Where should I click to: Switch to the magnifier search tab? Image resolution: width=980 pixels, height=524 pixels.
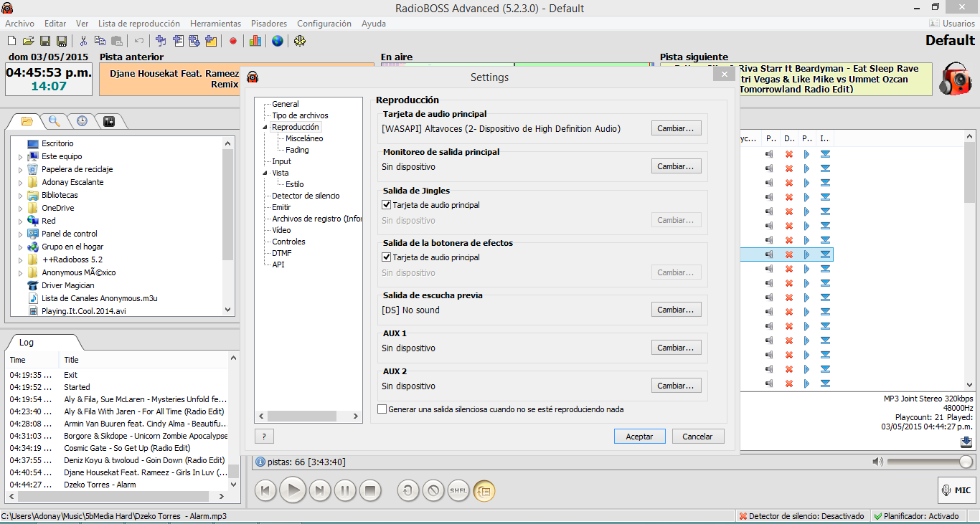tap(55, 121)
